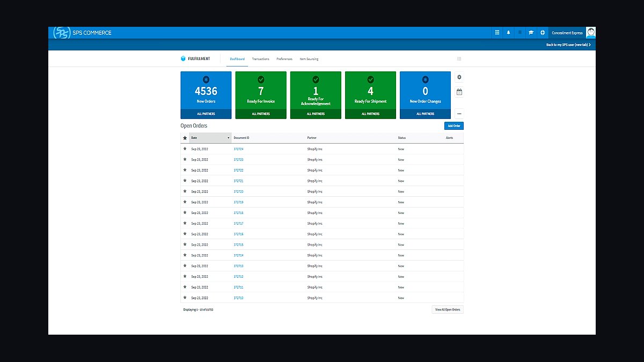This screenshot has height=362, width=644.
Task: Switch to the Dashboard tab
Action: [237, 59]
